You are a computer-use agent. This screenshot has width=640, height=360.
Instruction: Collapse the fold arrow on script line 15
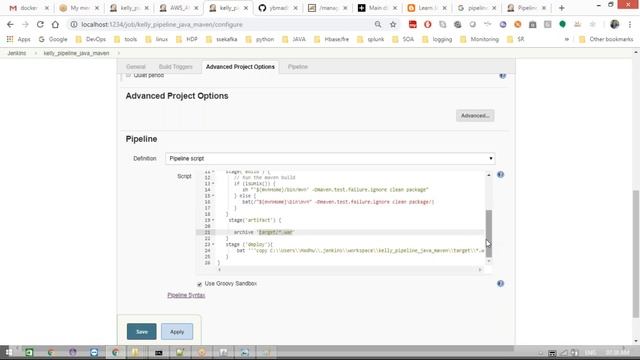tap(213, 196)
